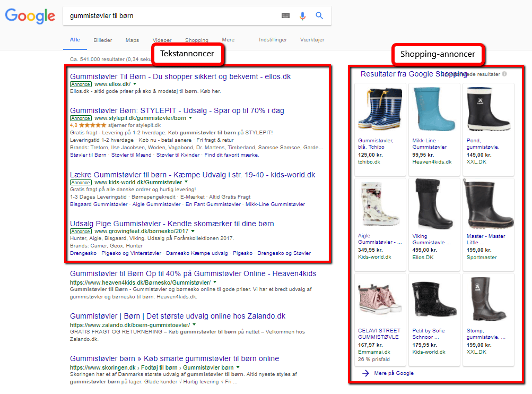Open Værktøjer
The height and width of the screenshot is (394, 532).
coord(312,40)
